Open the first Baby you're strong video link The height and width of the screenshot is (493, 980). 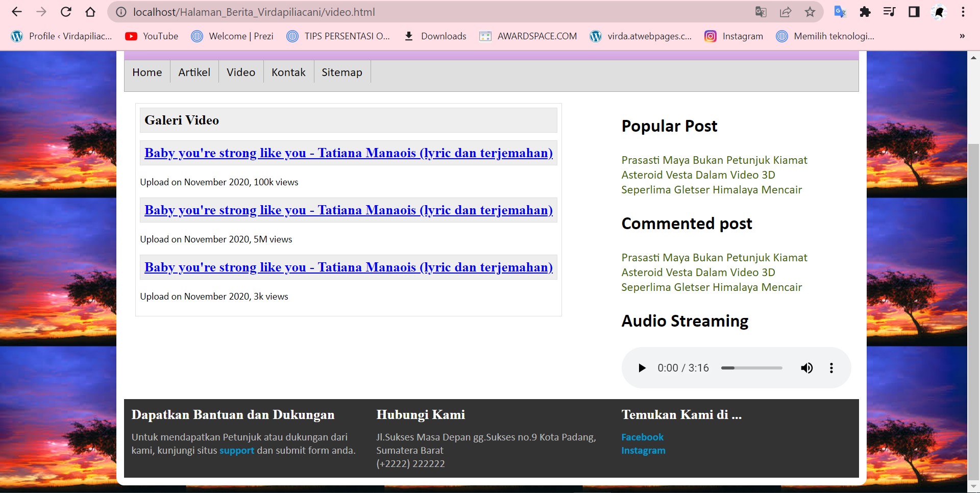[x=348, y=153]
